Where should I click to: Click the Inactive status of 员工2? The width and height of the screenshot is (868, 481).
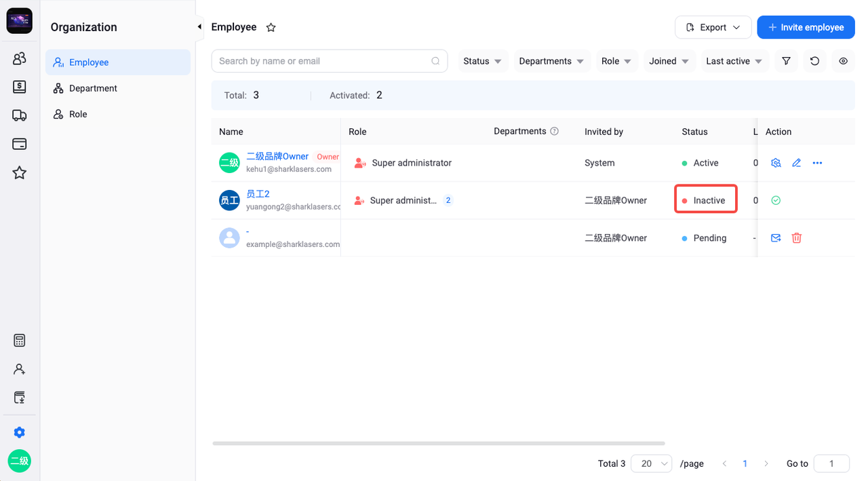(709, 200)
